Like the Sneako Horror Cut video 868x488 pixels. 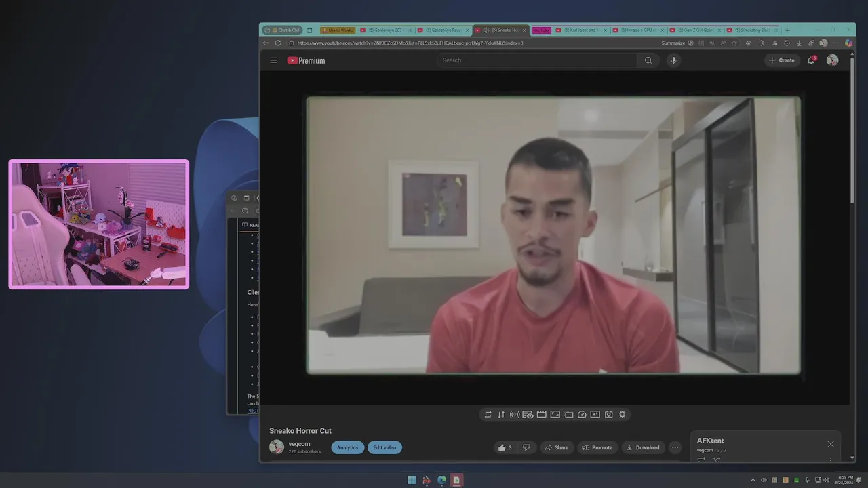pos(505,447)
